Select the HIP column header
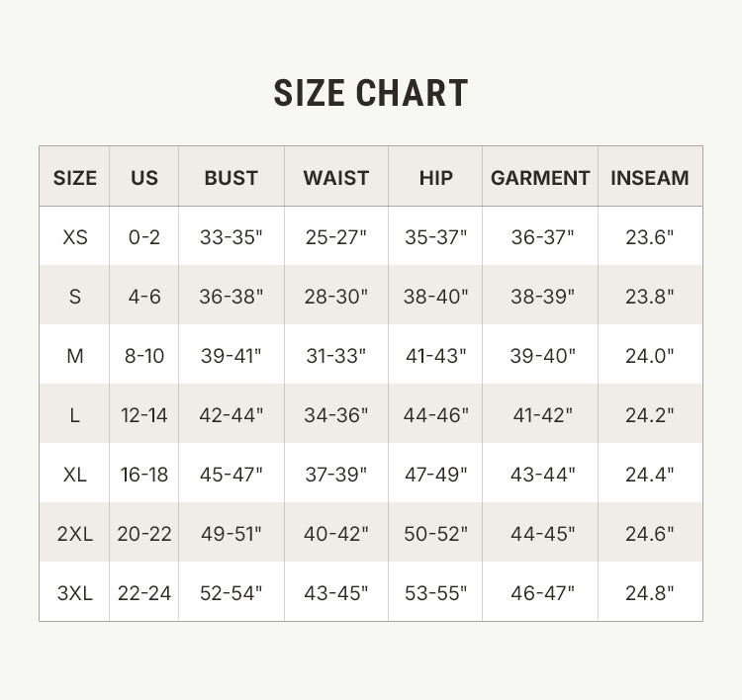Screen dimensions: 742x700 coord(435,178)
